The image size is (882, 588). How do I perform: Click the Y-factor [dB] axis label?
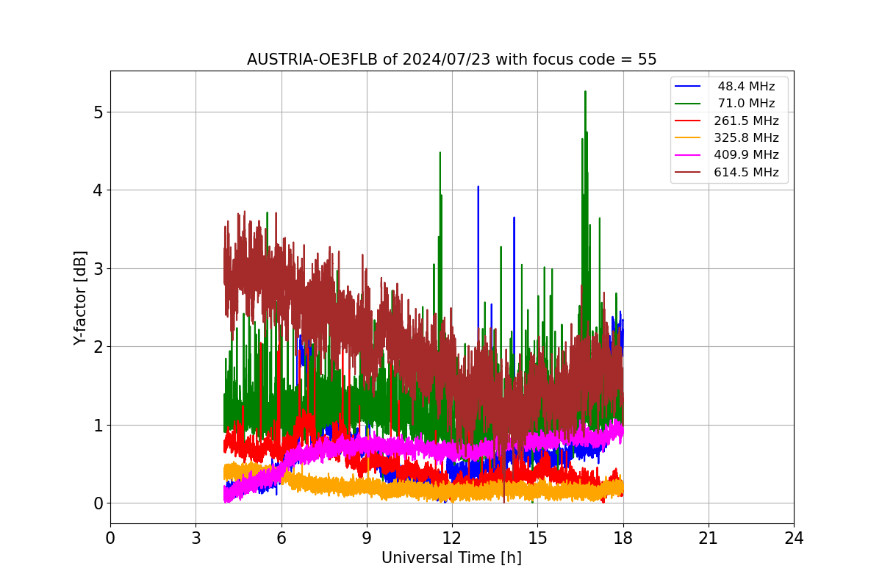(80, 298)
